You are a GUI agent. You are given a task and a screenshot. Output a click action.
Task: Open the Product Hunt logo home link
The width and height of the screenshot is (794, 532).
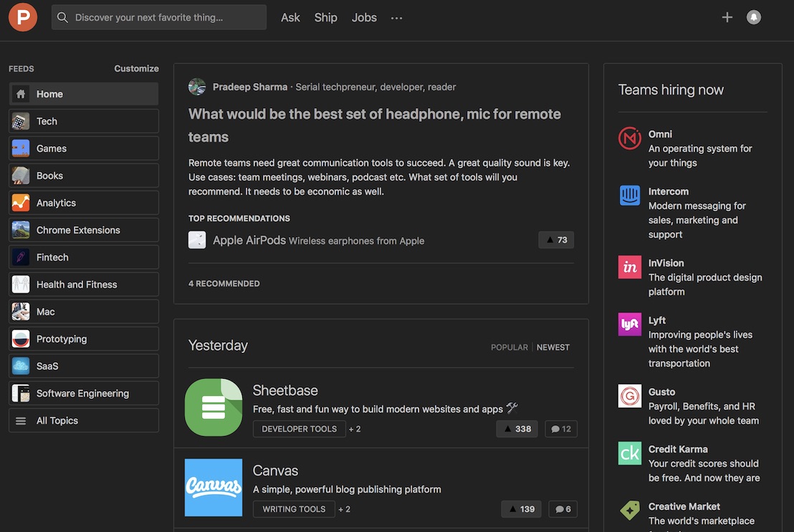23,17
